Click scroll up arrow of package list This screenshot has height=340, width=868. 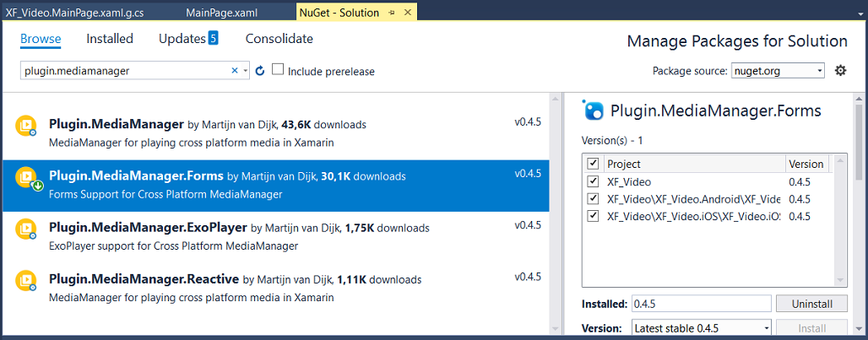pos(556,100)
